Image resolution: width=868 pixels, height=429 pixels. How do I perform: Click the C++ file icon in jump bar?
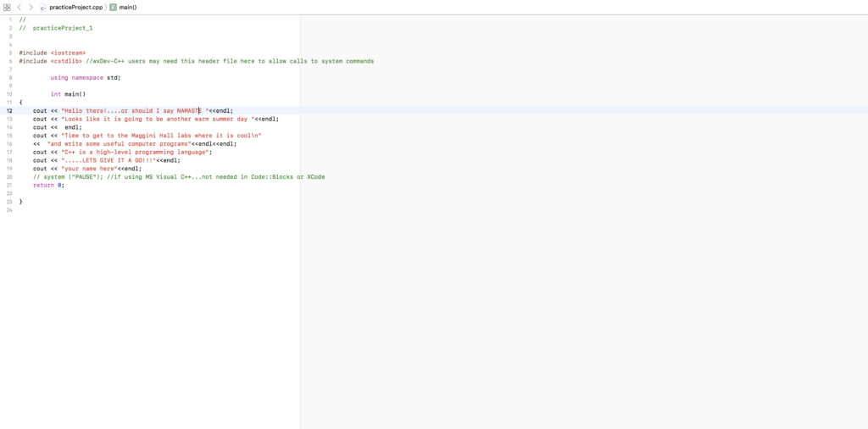pos(43,7)
